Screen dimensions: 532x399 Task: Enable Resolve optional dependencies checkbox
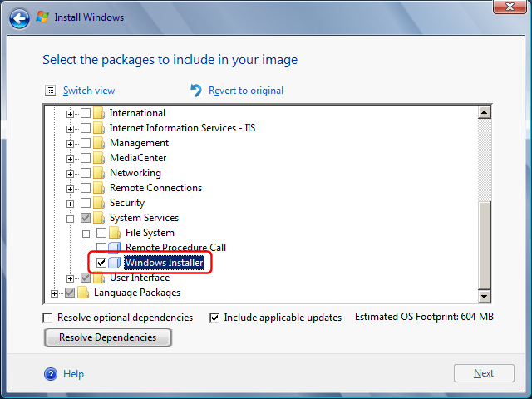[48, 318]
